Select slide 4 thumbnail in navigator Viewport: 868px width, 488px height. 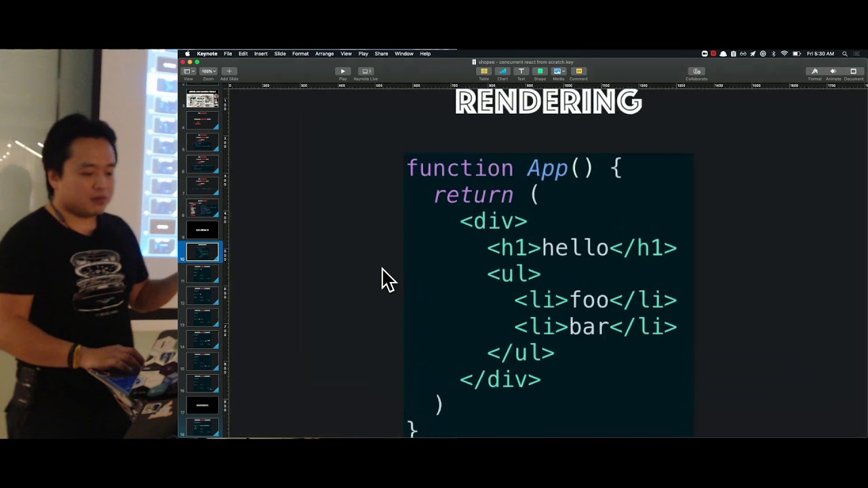[x=203, y=120]
